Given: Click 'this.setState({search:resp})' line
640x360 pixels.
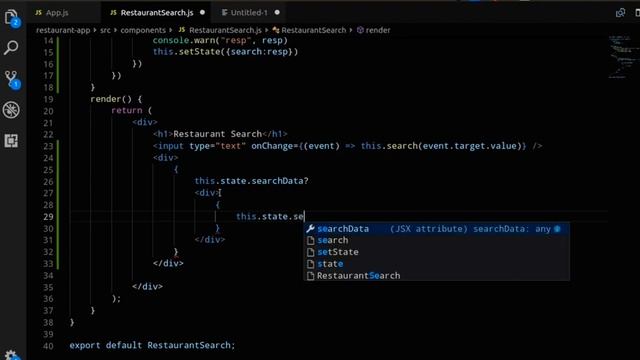Looking at the screenshot, I should click(x=225, y=52).
